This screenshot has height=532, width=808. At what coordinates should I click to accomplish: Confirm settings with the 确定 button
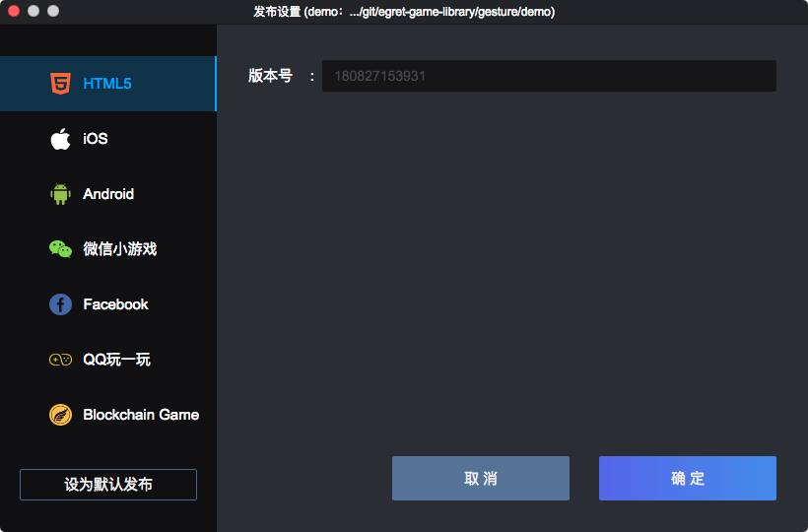click(x=688, y=479)
